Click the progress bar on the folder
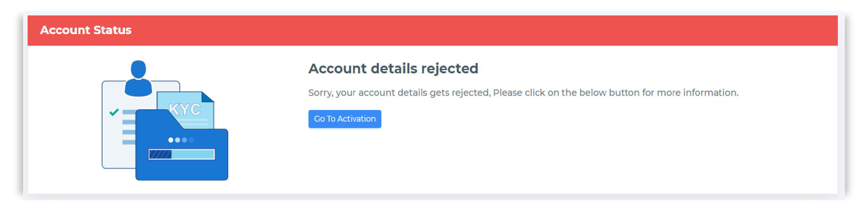The width and height of the screenshot is (868, 211). [182, 154]
